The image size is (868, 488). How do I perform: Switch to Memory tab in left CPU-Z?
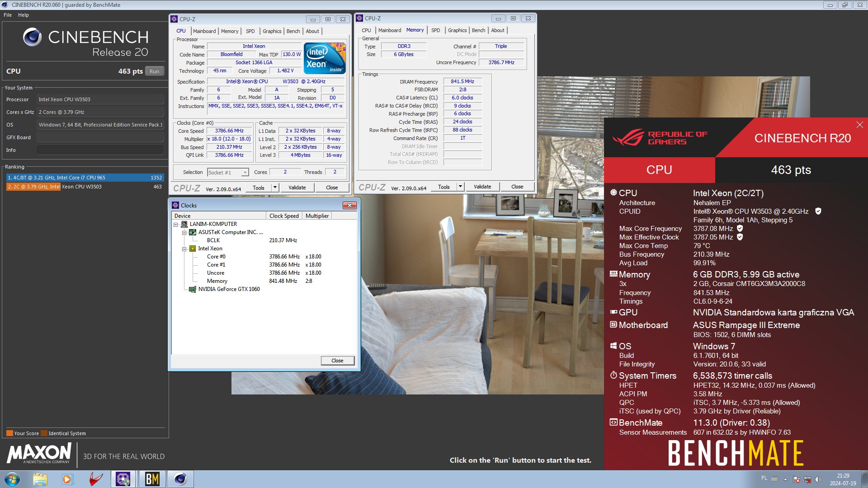coord(230,31)
